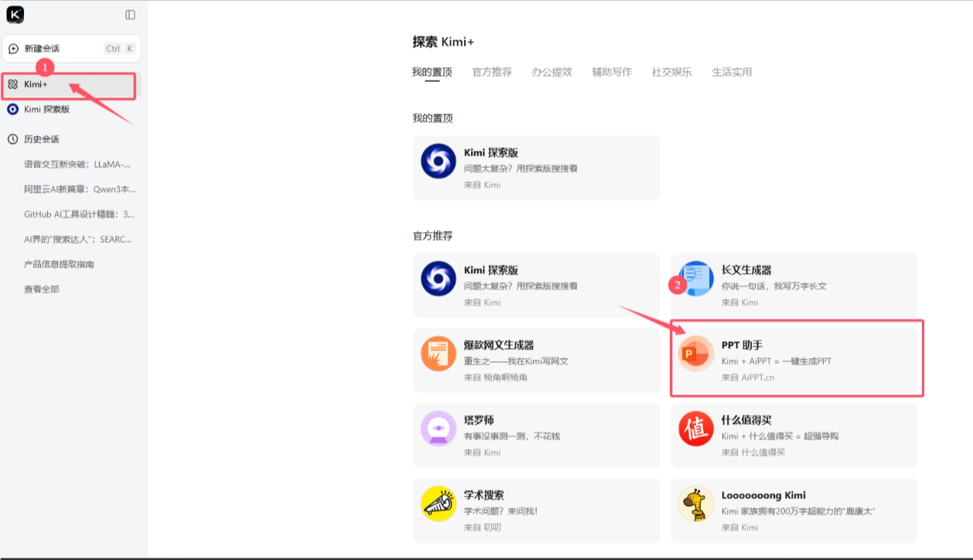Click description 学术问题？来问我！
Image resolution: width=973 pixels, height=560 pixels.
coord(500,511)
